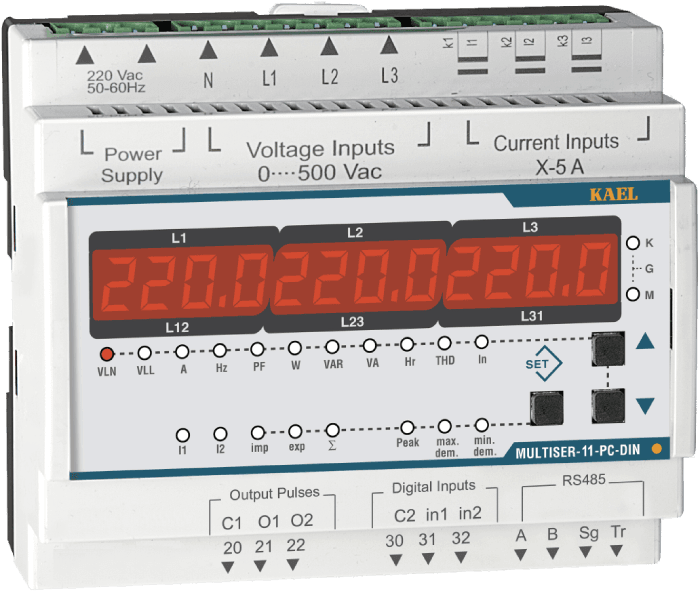The image size is (700, 591).
Task: Click the L23 label below middle display
Action: pyautogui.click(x=352, y=322)
